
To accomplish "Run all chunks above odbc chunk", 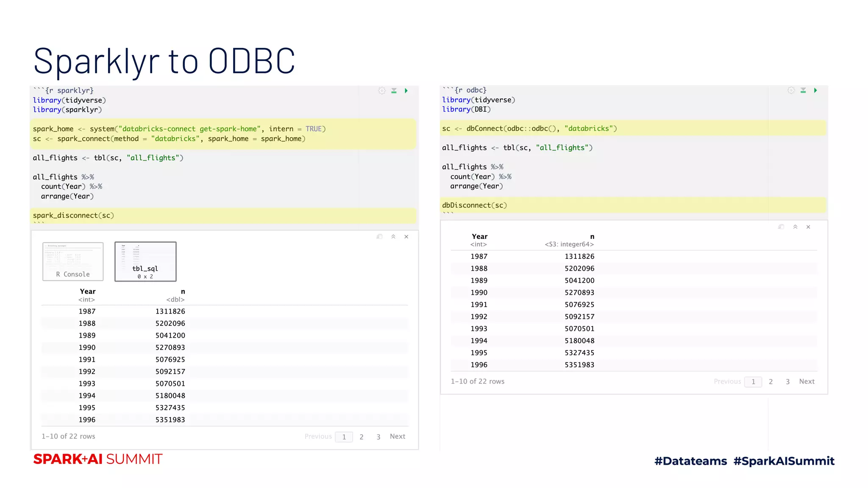I will [x=803, y=90].
